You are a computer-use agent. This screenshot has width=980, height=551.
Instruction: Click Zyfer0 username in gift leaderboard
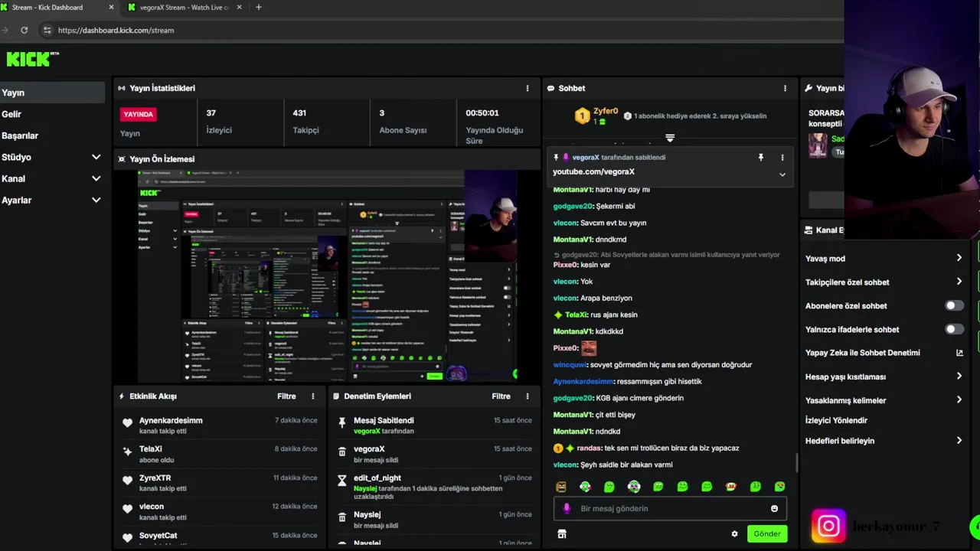click(x=605, y=111)
